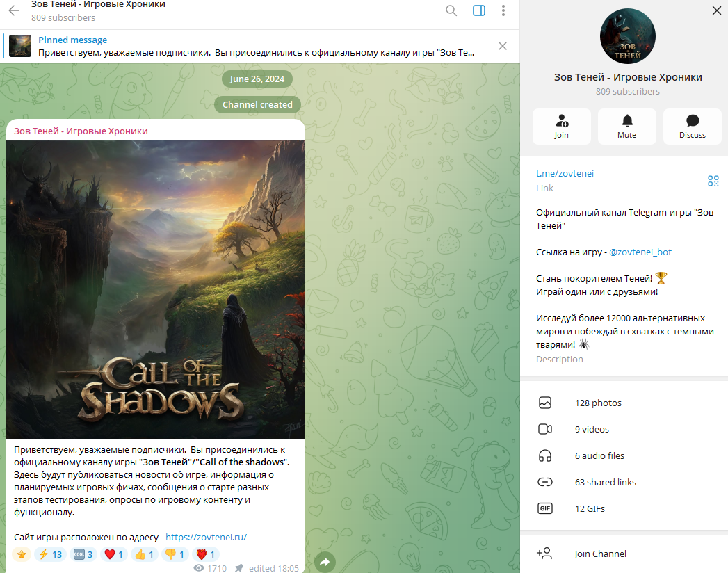This screenshot has height=573, width=728.
Task: Add the lightning reaction with 13
Action: pyautogui.click(x=51, y=554)
